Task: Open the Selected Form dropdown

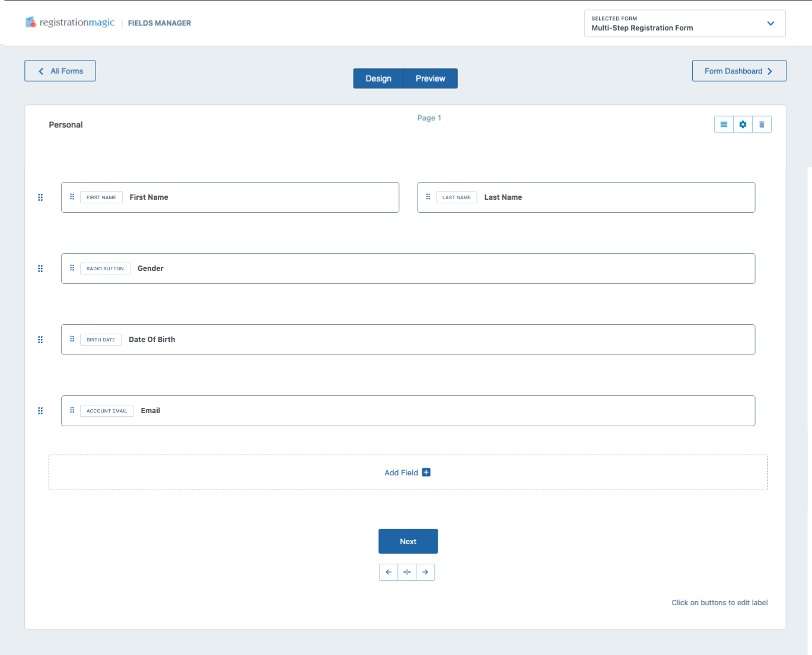Action: coord(770,23)
